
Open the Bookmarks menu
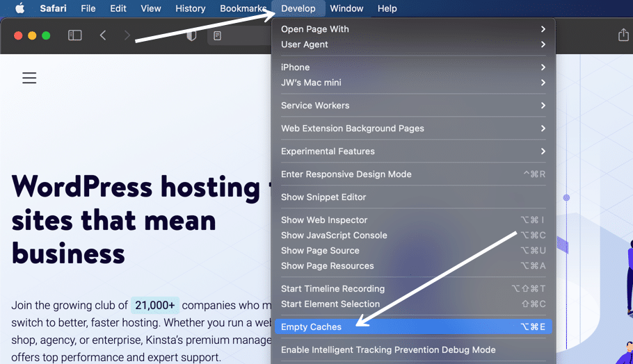pos(243,8)
